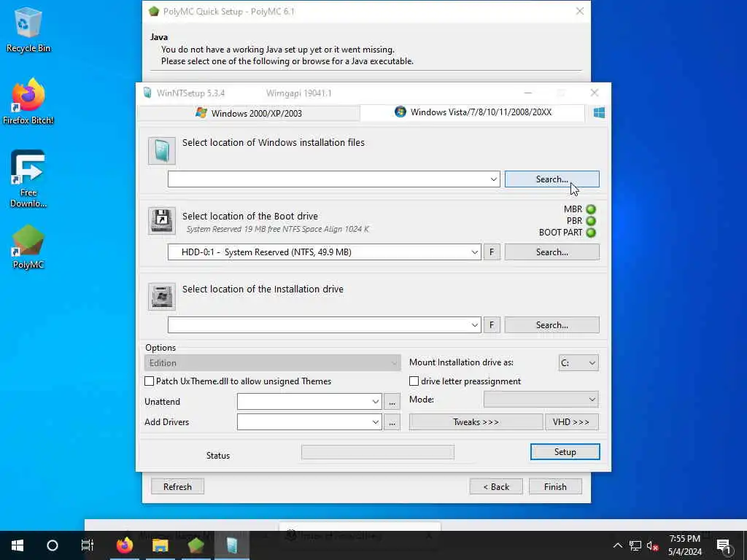747x560 pixels.
Task: Click the BOOT PART green status indicator
Action: pos(591,233)
